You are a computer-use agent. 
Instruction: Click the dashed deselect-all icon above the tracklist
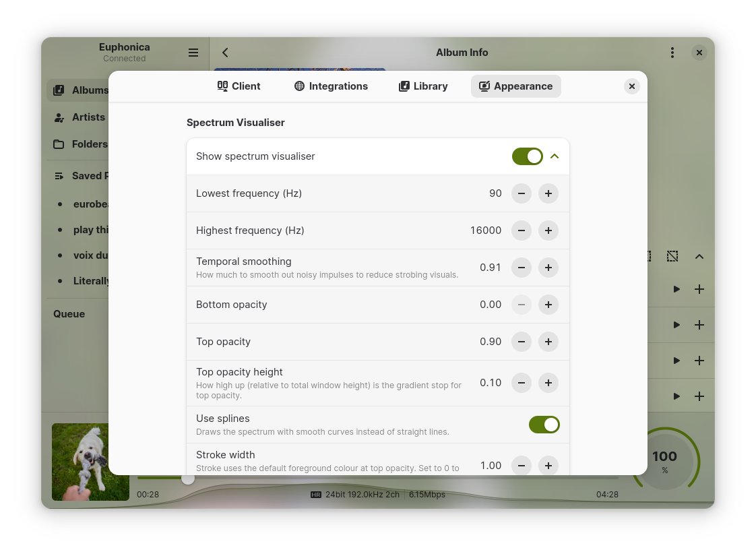pyautogui.click(x=672, y=256)
